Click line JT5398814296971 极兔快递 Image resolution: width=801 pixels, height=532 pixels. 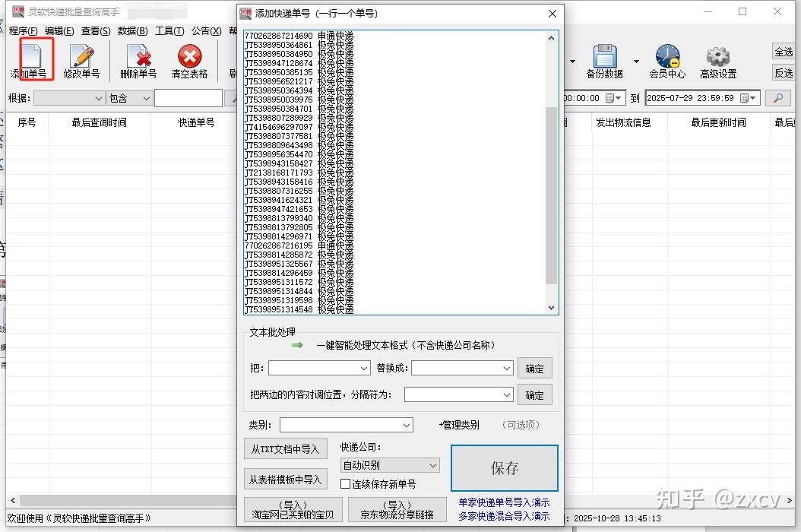click(x=299, y=236)
